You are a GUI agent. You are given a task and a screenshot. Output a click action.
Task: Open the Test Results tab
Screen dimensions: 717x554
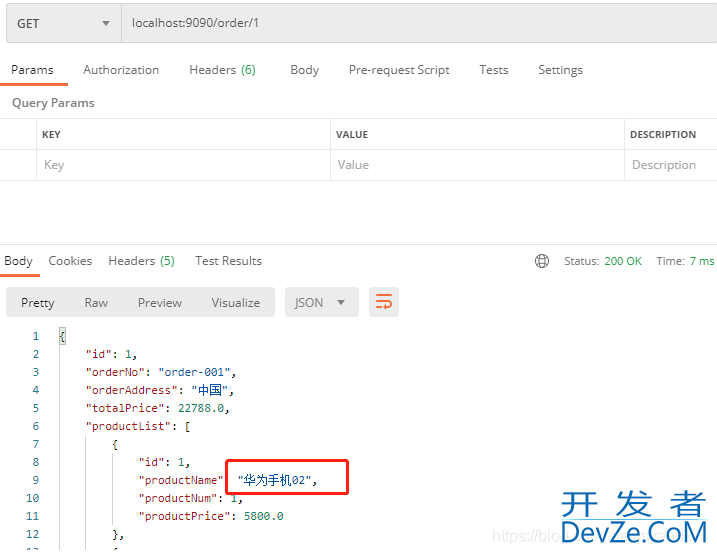[x=229, y=261]
